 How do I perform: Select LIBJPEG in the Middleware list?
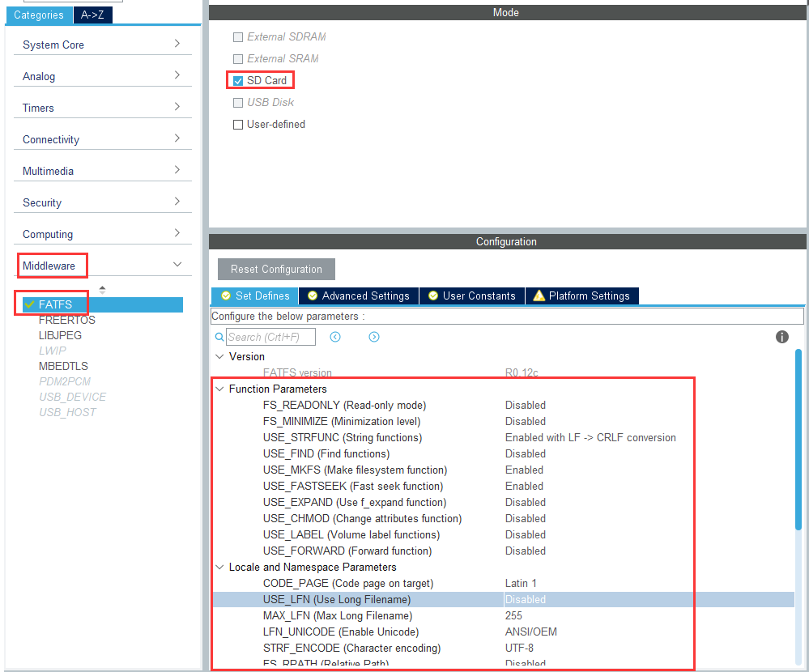pyautogui.click(x=60, y=335)
